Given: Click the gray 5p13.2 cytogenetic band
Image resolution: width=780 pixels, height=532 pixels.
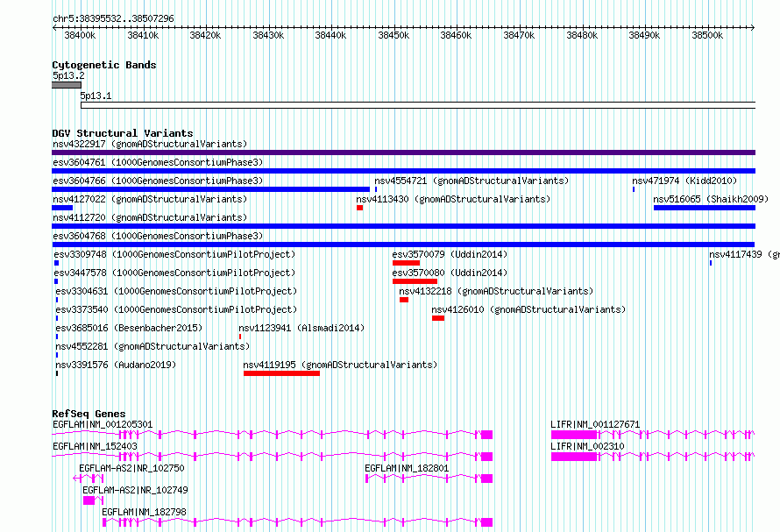Looking at the screenshot, I should coord(67,86).
